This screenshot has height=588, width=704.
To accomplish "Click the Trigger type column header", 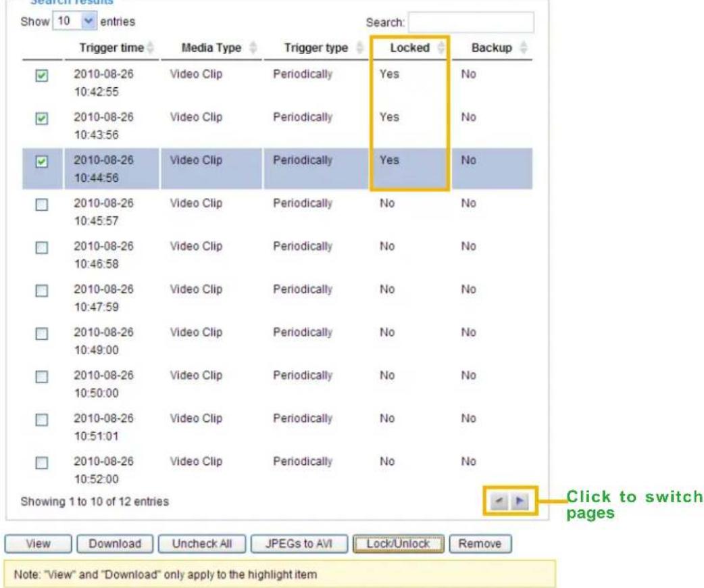I will pyautogui.click(x=316, y=47).
